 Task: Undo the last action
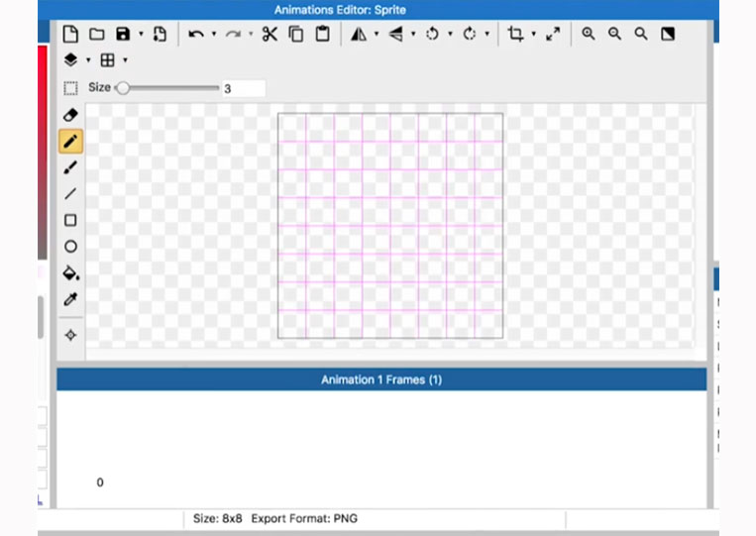click(196, 35)
